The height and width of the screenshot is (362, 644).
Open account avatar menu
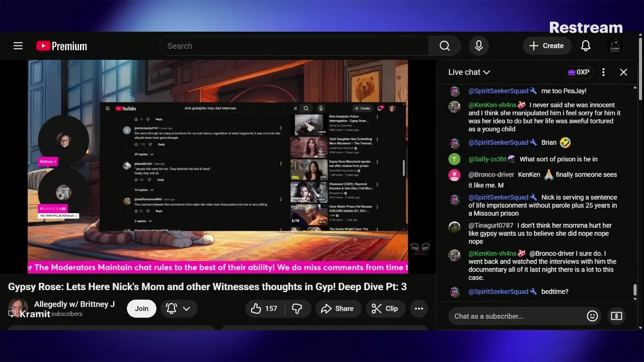pyautogui.click(x=614, y=46)
